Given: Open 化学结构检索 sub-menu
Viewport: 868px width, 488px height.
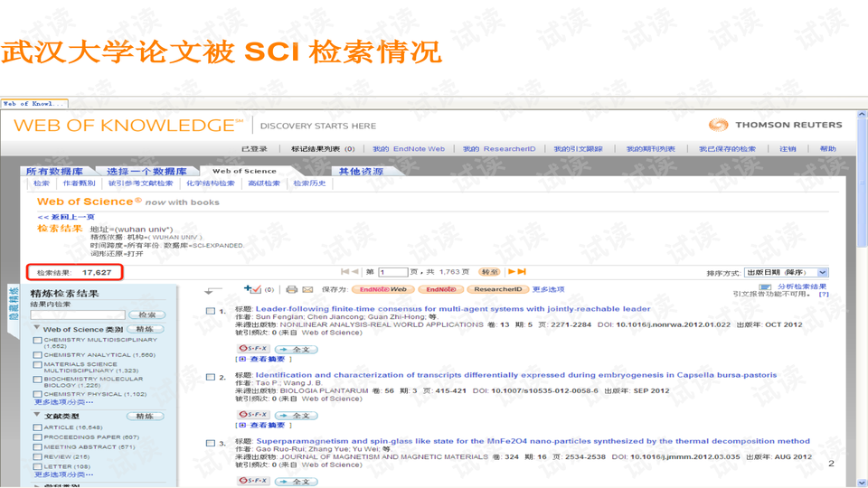Looking at the screenshot, I should click(211, 183).
